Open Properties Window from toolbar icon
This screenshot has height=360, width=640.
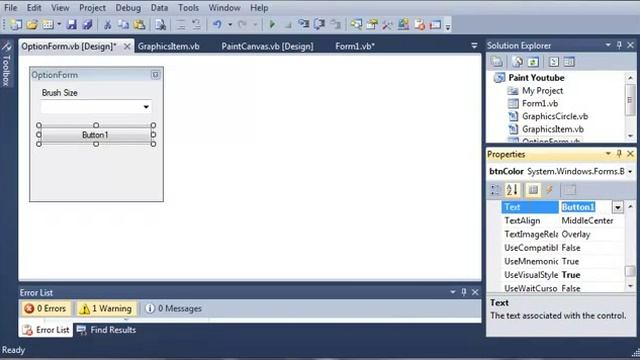click(x=372, y=24)
